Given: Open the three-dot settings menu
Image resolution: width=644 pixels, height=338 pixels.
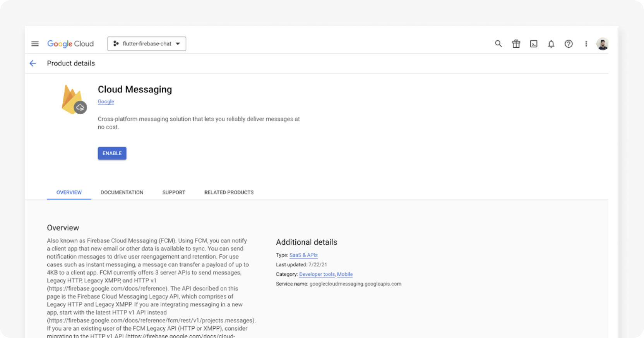Looking at the screenshot, I should click(586, 44).
